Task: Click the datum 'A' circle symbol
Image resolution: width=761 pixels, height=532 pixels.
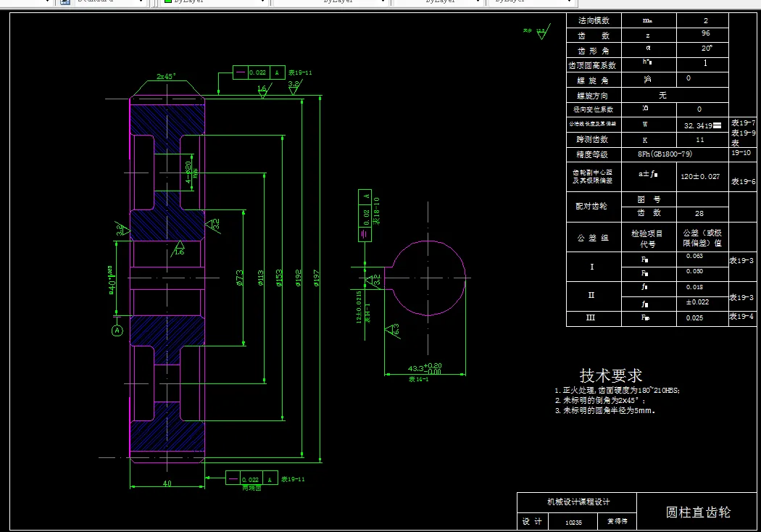Action: tap(117, 331)
